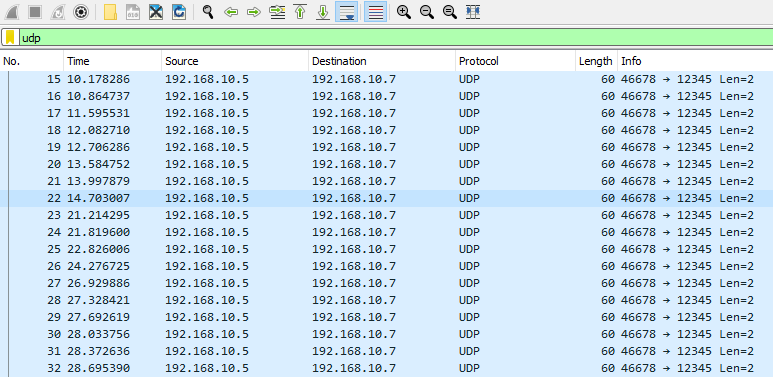Image resolution: width=773 pixels, height=377 pixels.
Task: Sort by the Info column header
Action: 695,61
